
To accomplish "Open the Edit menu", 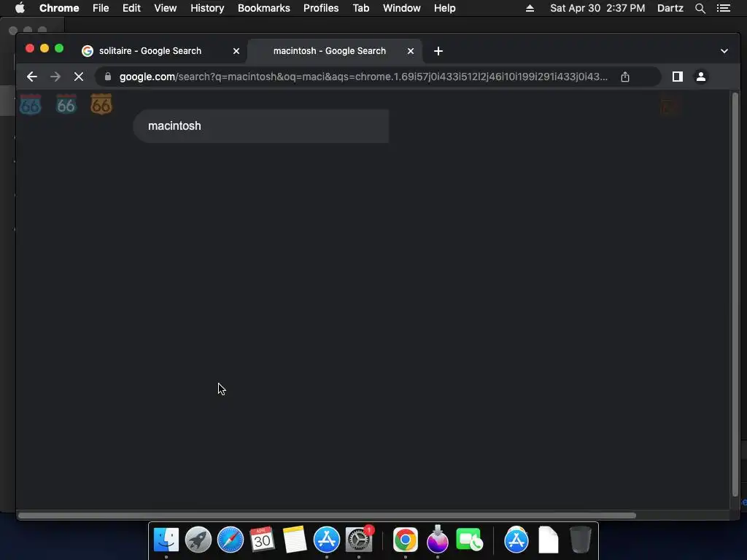I will 131,8.
